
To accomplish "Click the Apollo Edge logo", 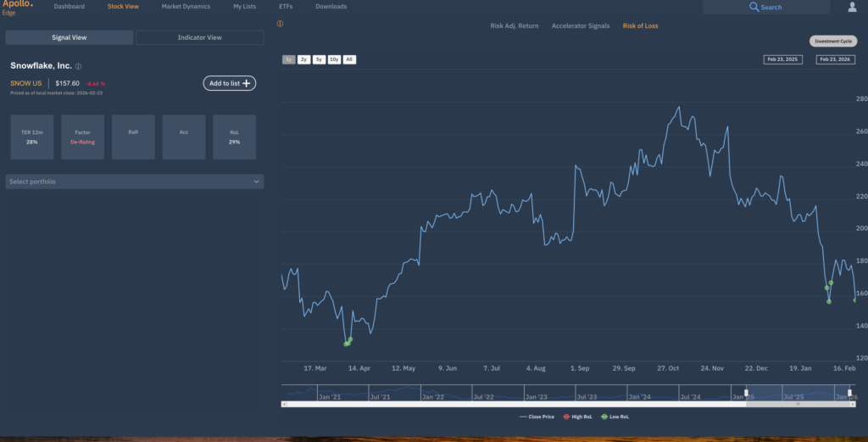I will [x=17, y=8].
